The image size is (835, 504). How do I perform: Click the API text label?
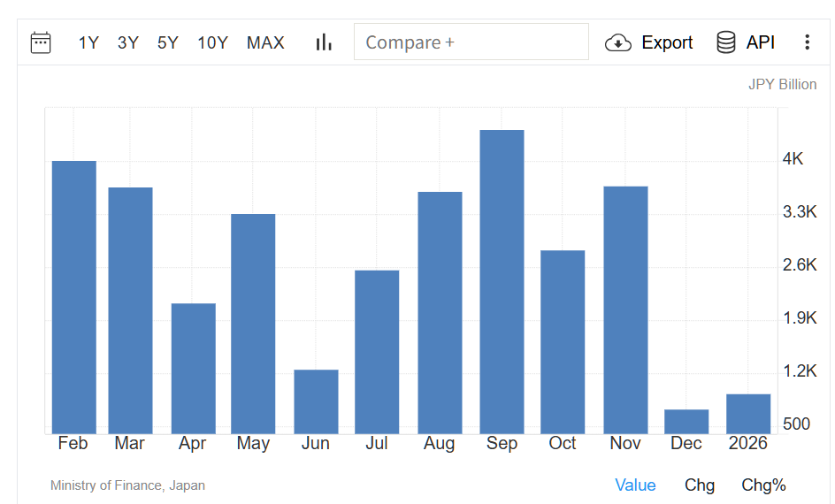(761, 42)
